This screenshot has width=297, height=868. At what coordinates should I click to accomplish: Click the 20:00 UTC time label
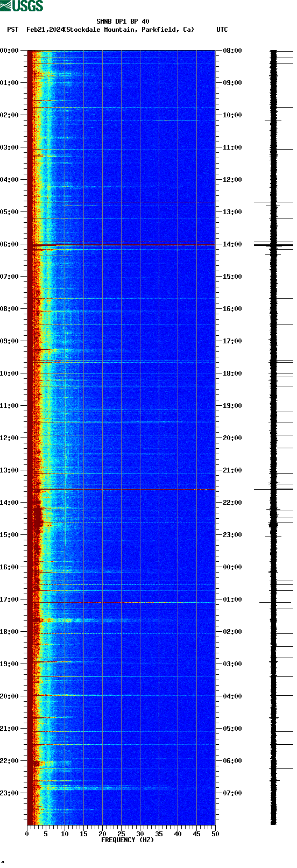(232, 438)
